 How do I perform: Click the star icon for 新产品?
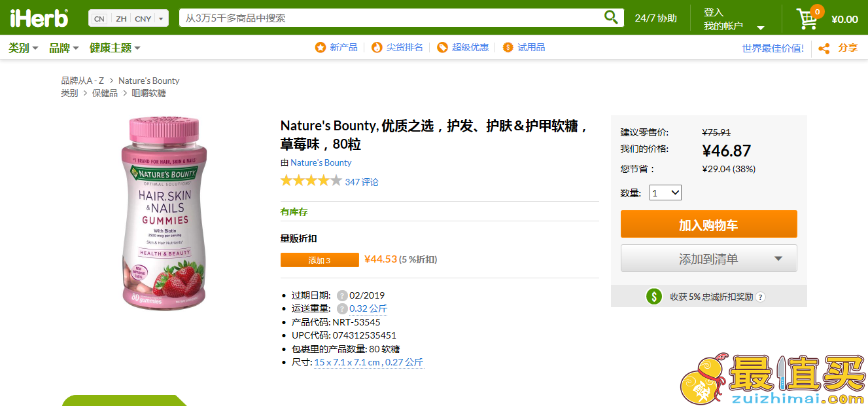click(321, 48)
